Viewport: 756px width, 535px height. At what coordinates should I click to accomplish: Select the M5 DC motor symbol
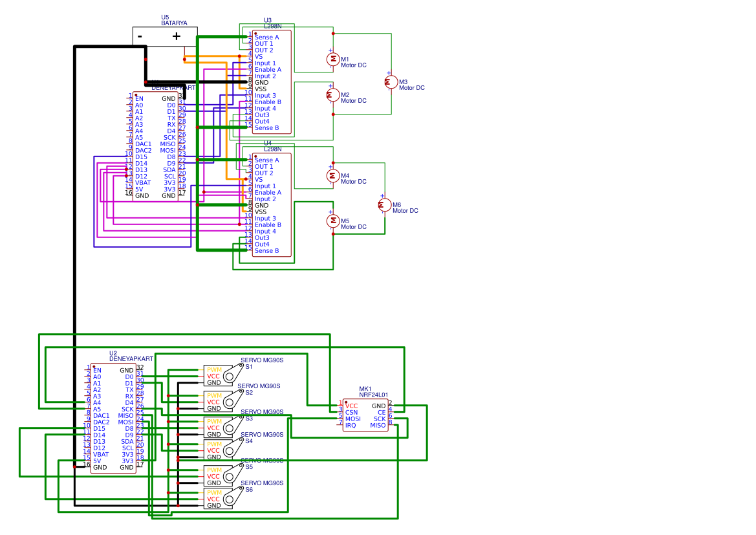[x=332, y=221]
